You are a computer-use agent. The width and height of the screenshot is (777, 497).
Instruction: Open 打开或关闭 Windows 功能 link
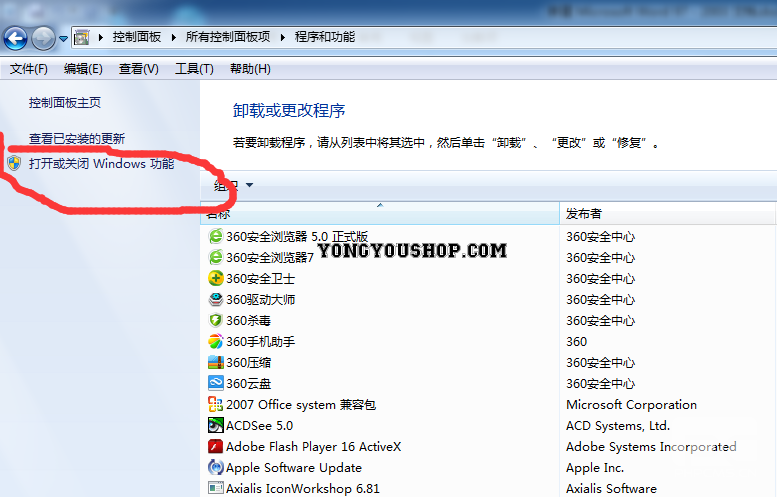(102, 164)
